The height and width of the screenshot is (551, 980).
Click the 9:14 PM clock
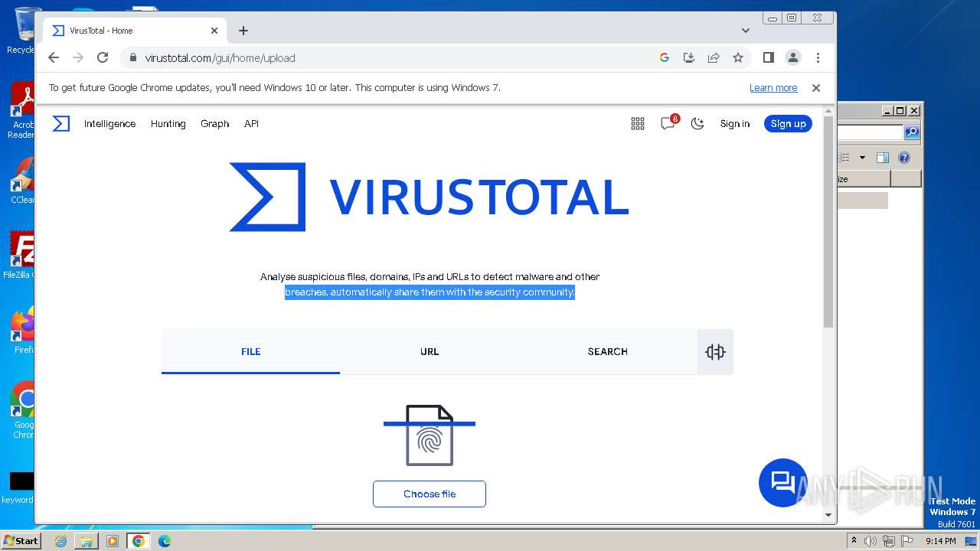pyautogui.click(x=941, y=541)
